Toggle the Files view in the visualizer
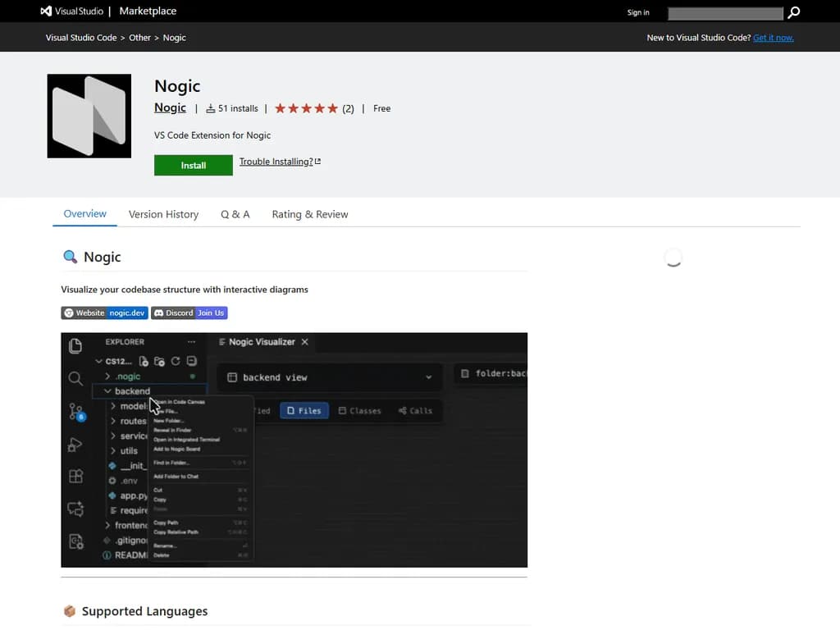This screenshot has width=840, height=630. 304,410
